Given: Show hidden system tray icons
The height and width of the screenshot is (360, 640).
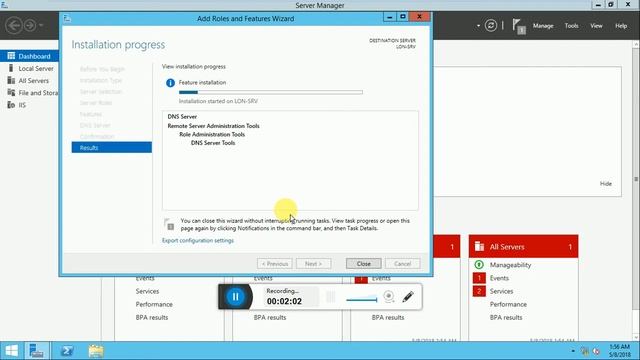Looking at the screenshot, I should (573, 351).
